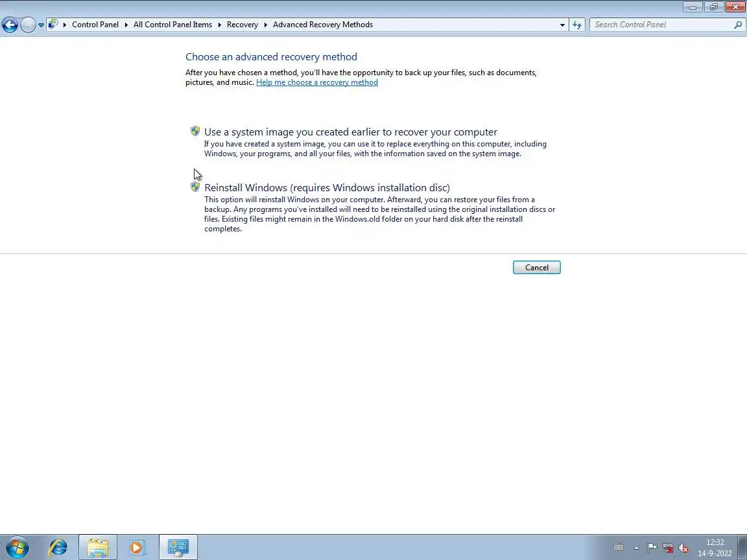Navigate to All Control Panel Items breadcrumb

172,25
